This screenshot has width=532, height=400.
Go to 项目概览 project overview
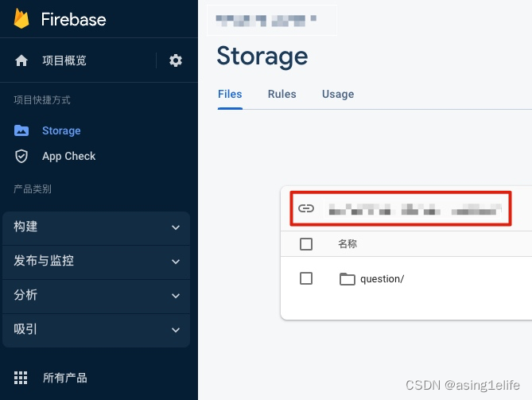(64, 60)
